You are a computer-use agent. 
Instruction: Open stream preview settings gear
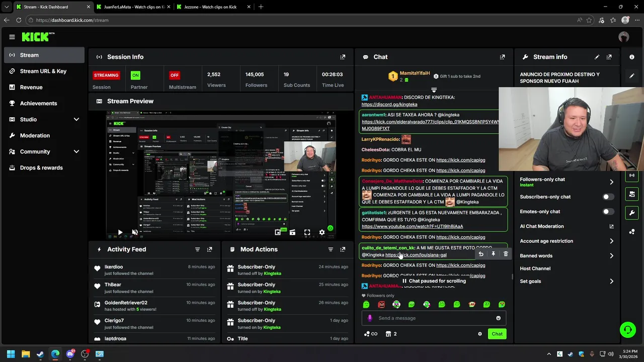pos(322,232)
